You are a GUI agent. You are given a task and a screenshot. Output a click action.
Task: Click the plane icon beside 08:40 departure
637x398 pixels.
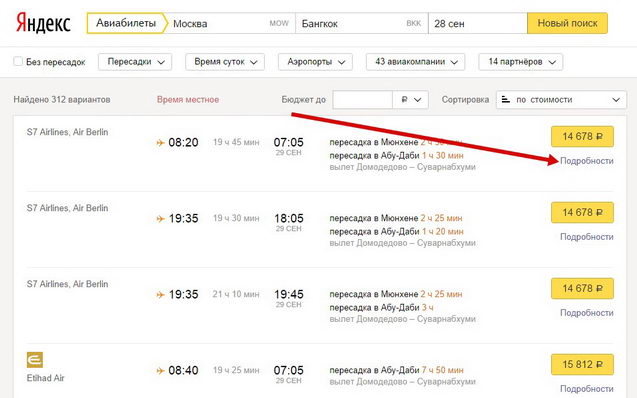[x=160, y=370]
